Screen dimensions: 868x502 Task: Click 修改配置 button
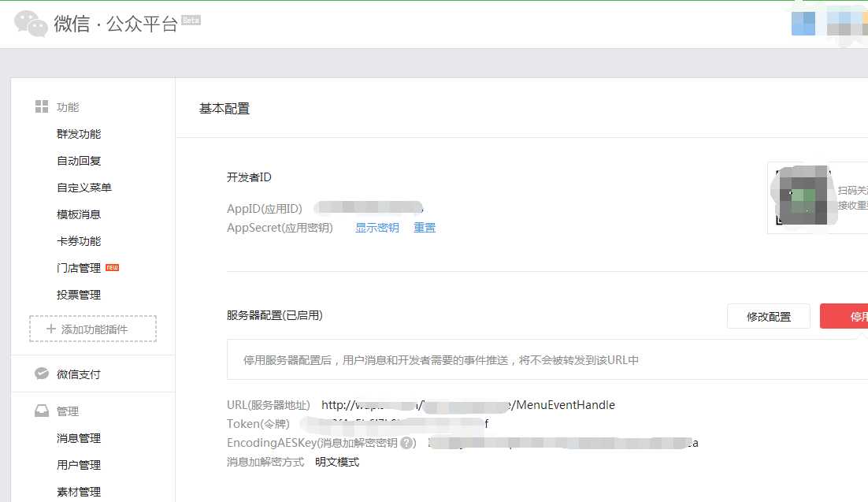[768, 316]
